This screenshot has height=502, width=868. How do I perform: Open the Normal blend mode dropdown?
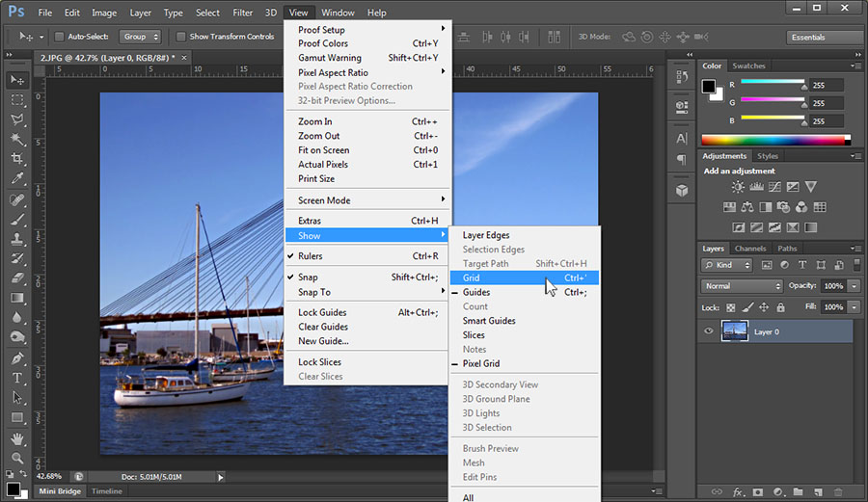pos(743,286)
